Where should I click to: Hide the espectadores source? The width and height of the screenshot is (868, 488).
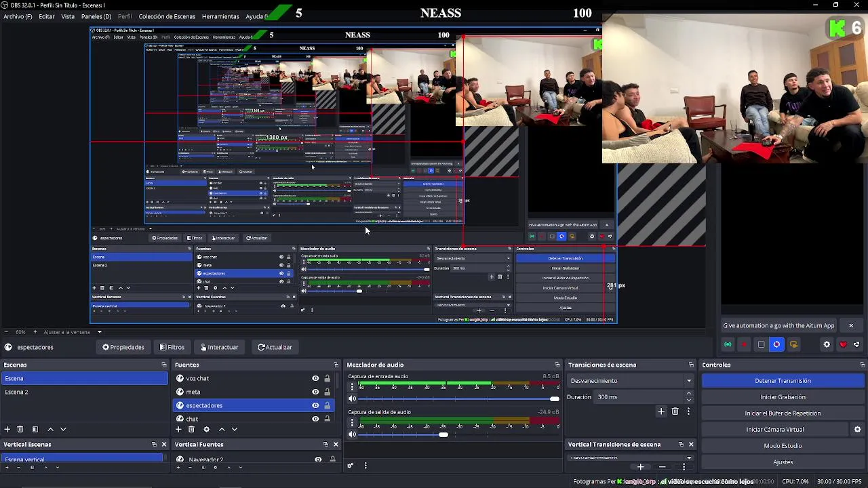315,405
